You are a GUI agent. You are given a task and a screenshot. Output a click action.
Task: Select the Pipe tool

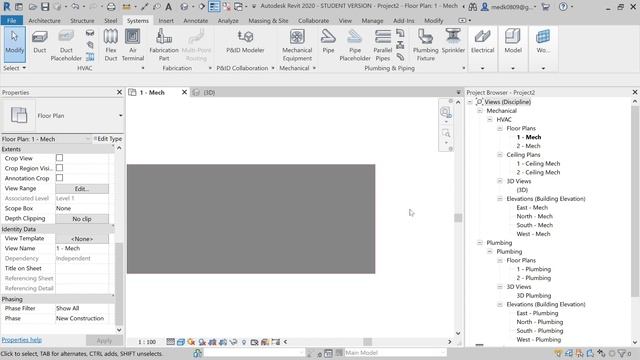click(x=328, y=42)
